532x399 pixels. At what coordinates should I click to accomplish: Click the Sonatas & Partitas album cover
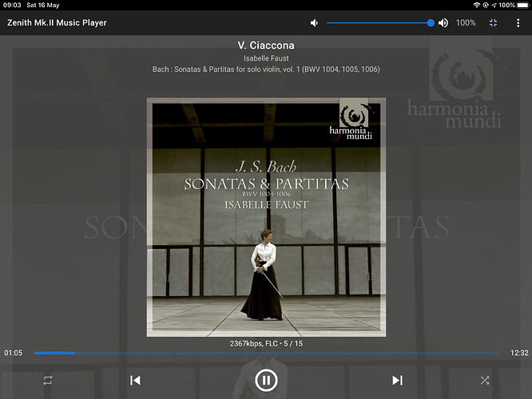point(266,217)
